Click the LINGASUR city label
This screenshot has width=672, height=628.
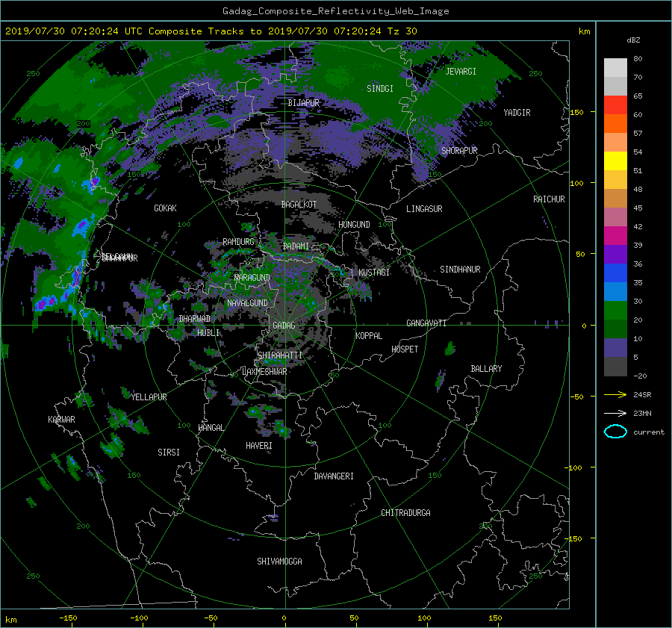(424, 209)
